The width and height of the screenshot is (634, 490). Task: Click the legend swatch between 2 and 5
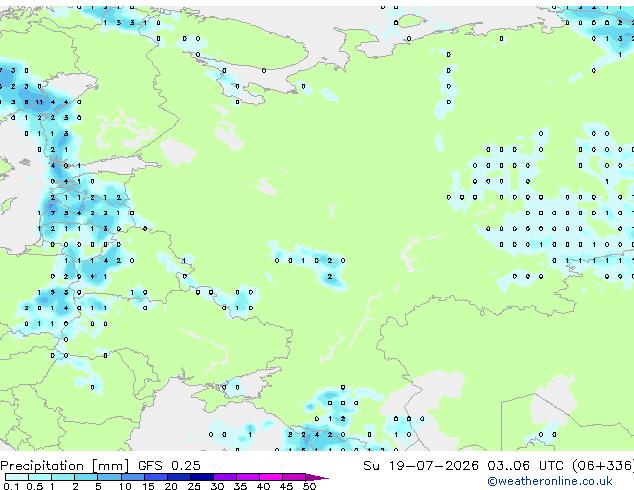point(86,477)
